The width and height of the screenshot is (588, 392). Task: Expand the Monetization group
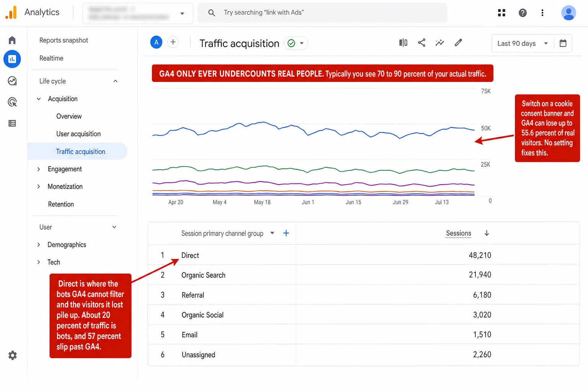point(39,186)
